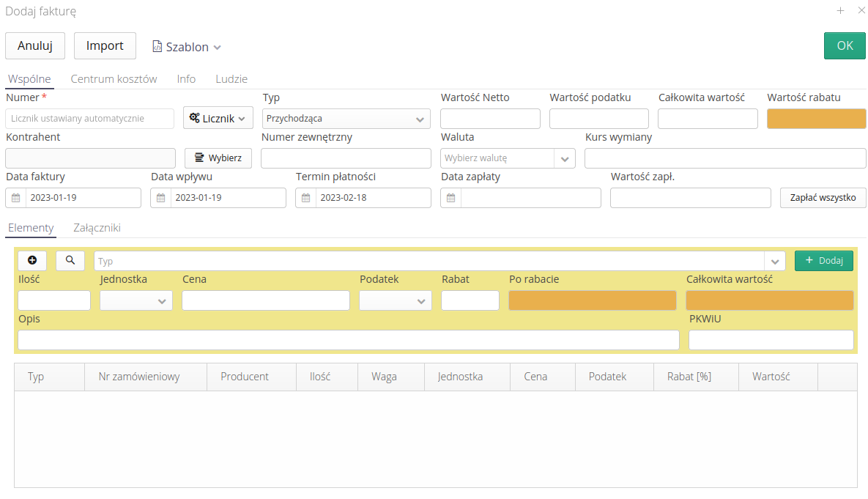The height and width of the screenshot is (499, 868).
Task: Open the calendar icon for Data wpływu
Action: point(161,198)
